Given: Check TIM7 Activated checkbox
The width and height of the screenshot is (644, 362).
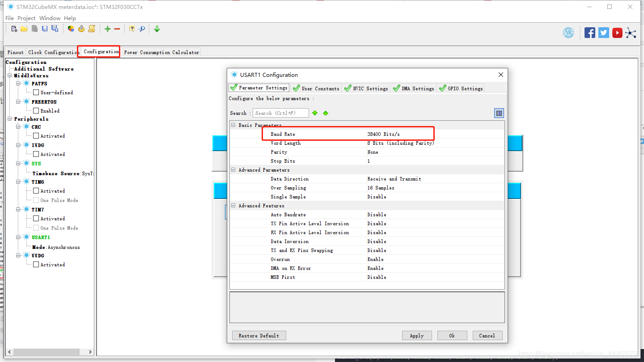Looking at the screenshot, I should tap(36, 219).
